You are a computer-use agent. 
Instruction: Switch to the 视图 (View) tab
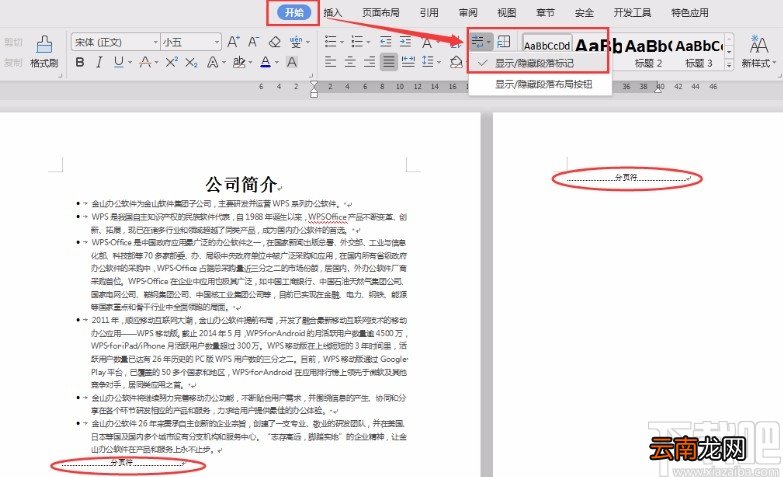(x=506, y=13)
